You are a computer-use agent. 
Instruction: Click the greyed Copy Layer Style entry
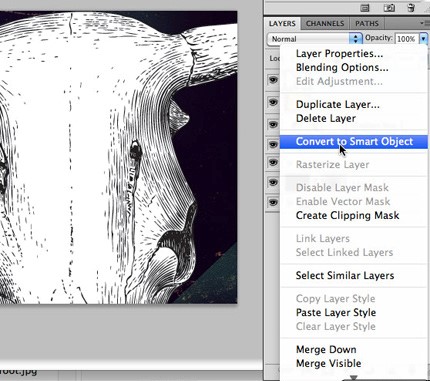pyautogui.click(x=354, y=299)
